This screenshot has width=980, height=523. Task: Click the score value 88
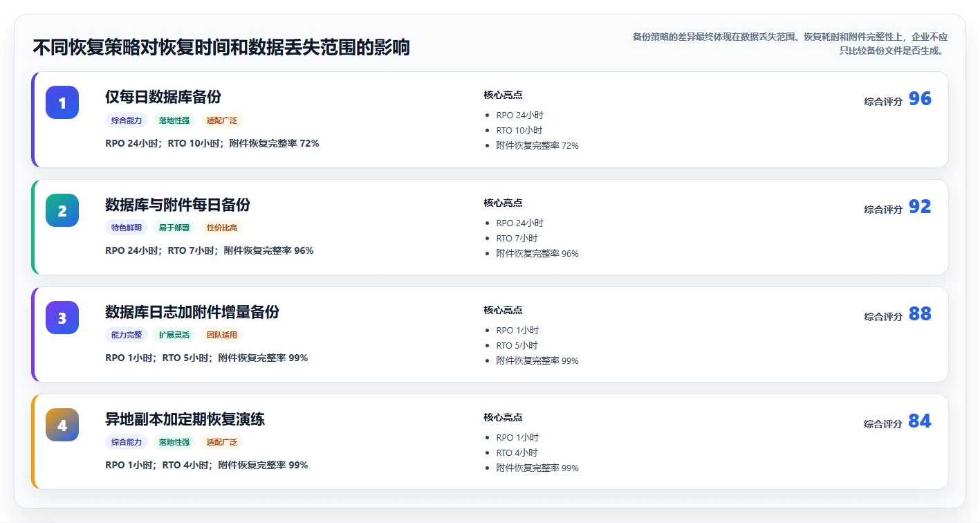[x=920, y=314]
